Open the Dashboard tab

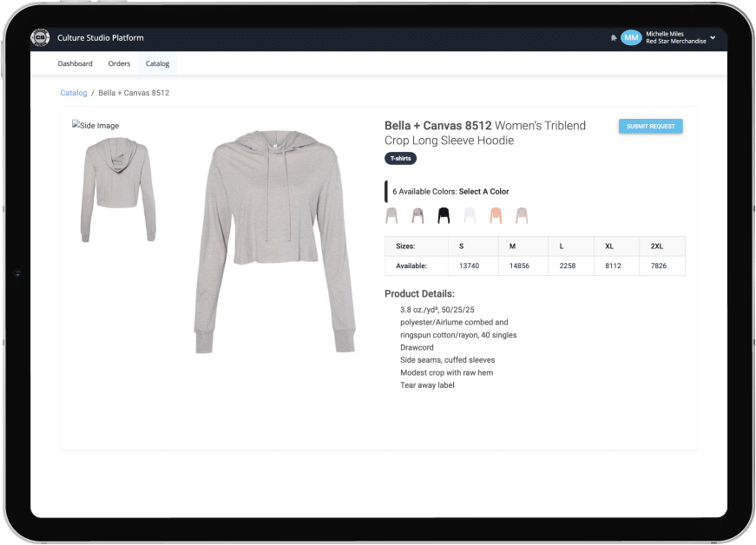click(75, 63)
